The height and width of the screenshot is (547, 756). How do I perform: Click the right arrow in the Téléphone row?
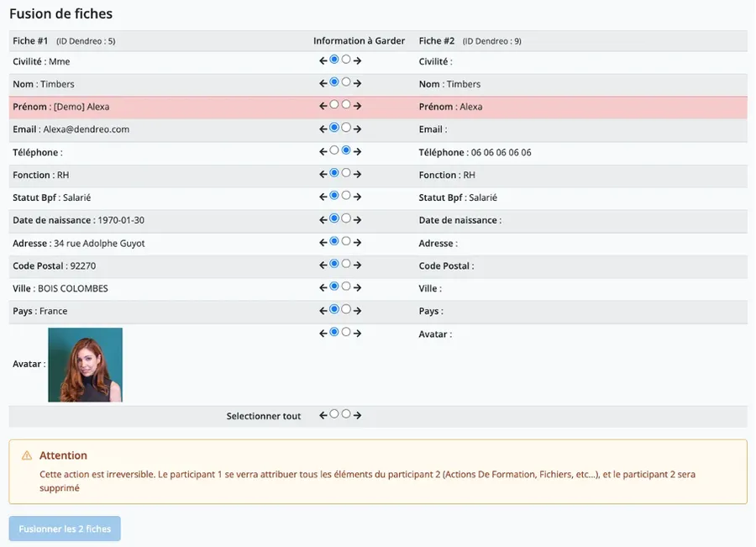coord(357,151)
